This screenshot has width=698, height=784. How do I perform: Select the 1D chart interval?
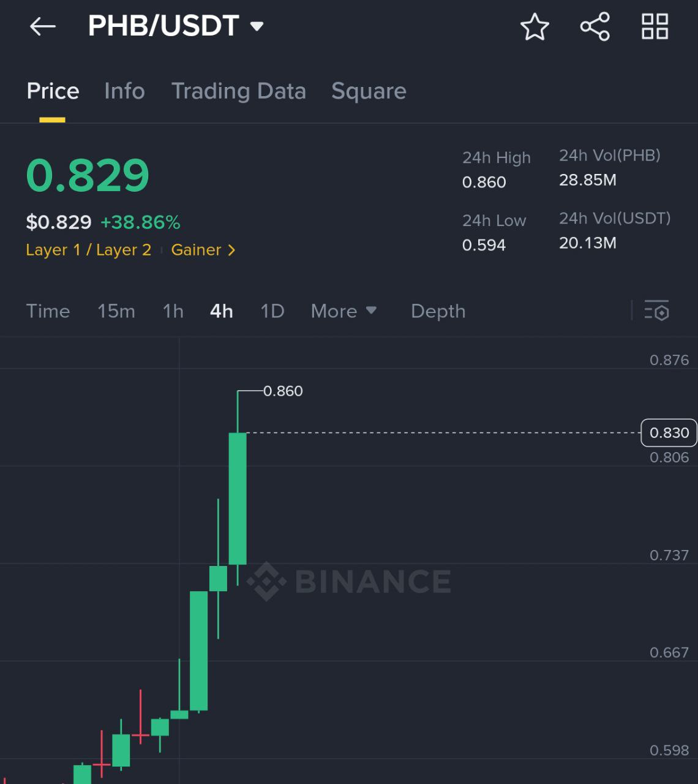(x=272, y=311)
